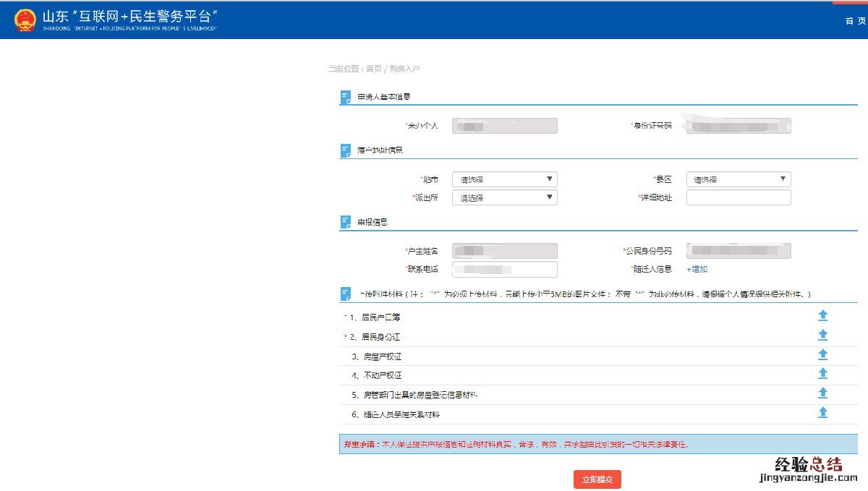Click the 申请人基本信息 section icon
This screenshot has width=868, height=491.
coord(346,97)
